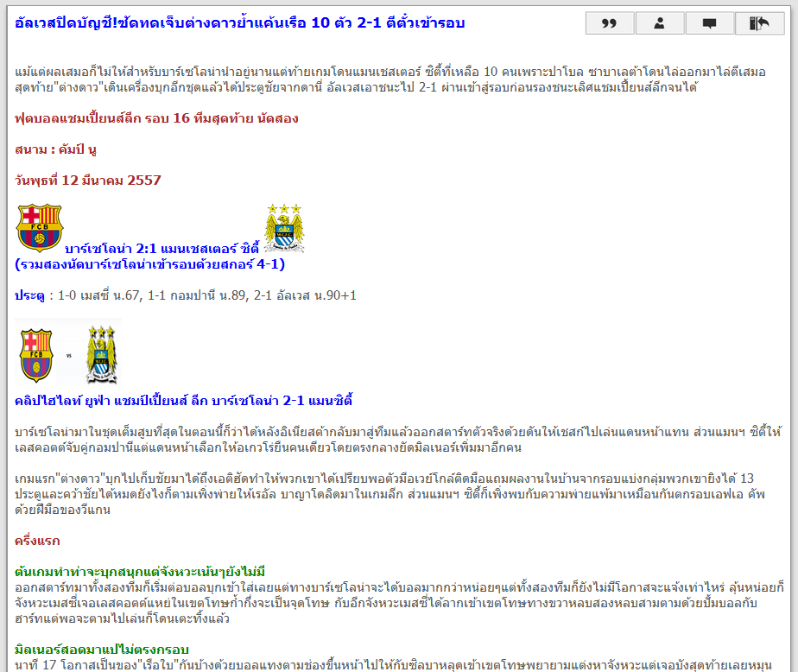Open the post title link about Alves
Screen dimensions: 798x672
pyautogui.click(x=240, y=23)
